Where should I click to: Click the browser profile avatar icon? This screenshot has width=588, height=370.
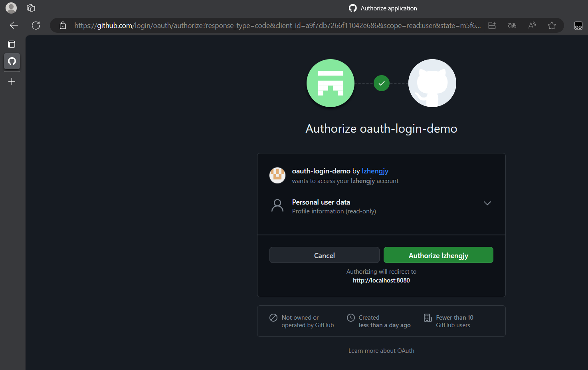pyautogui.click(x=11, y=8)
